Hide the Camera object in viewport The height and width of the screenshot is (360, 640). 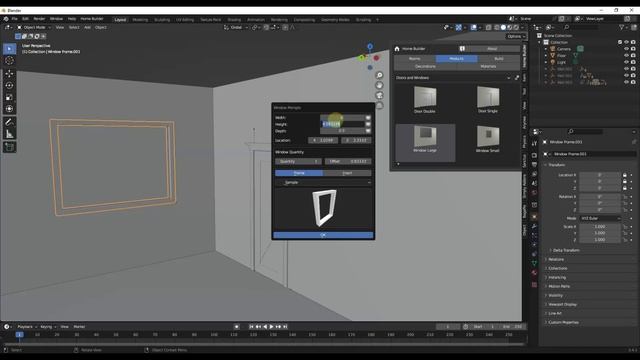tap(626, 49)
